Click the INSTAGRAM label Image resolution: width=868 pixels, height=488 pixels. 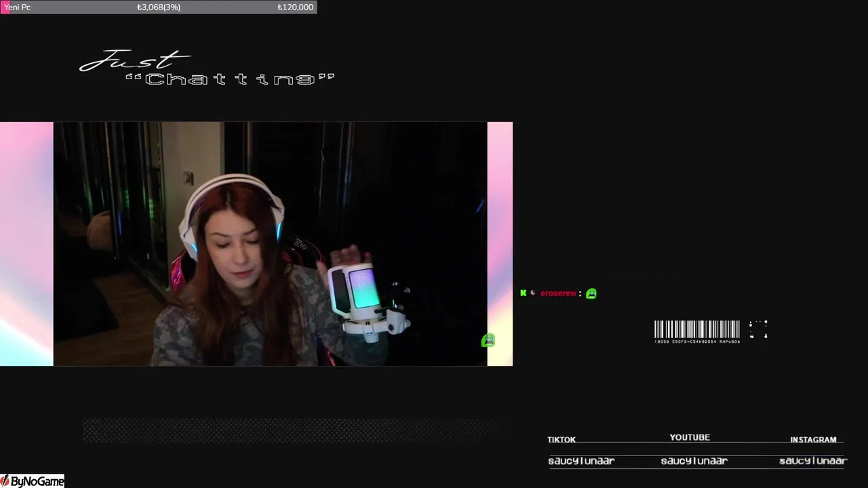click(813, 440)
